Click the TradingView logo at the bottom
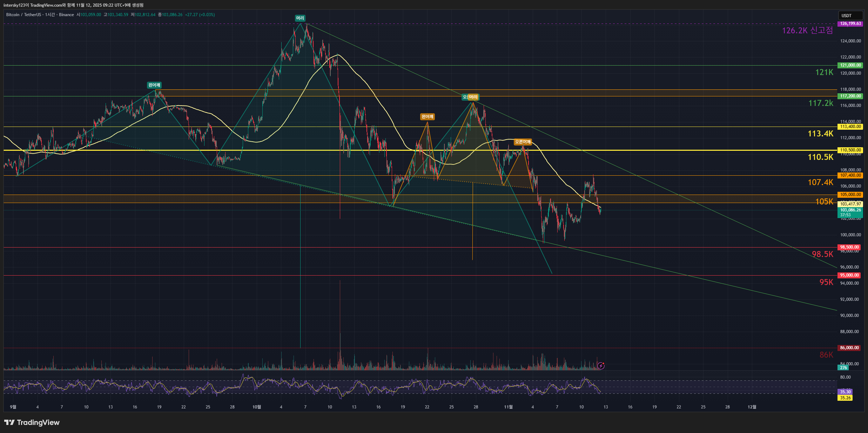 [32, 422]
